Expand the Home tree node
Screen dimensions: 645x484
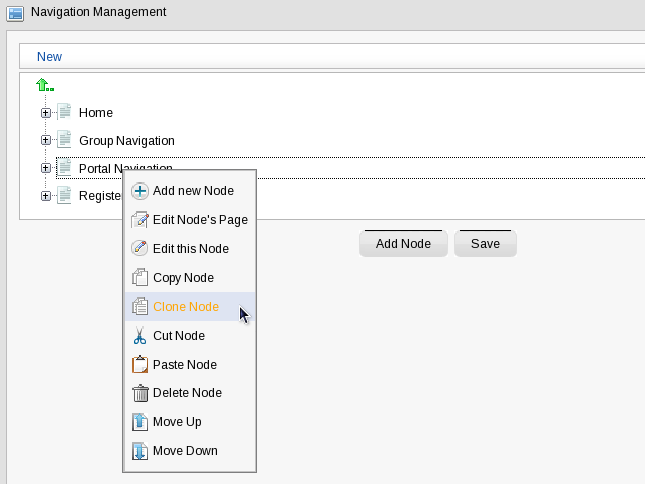(x=46, y=113)
